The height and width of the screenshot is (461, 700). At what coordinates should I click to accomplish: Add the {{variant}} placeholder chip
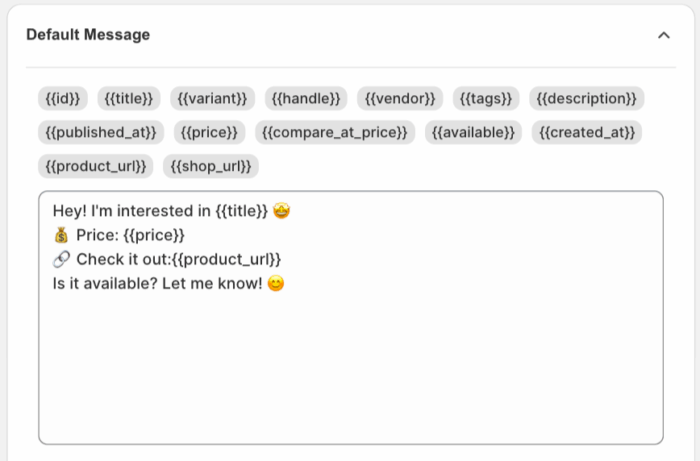(211, 98)
